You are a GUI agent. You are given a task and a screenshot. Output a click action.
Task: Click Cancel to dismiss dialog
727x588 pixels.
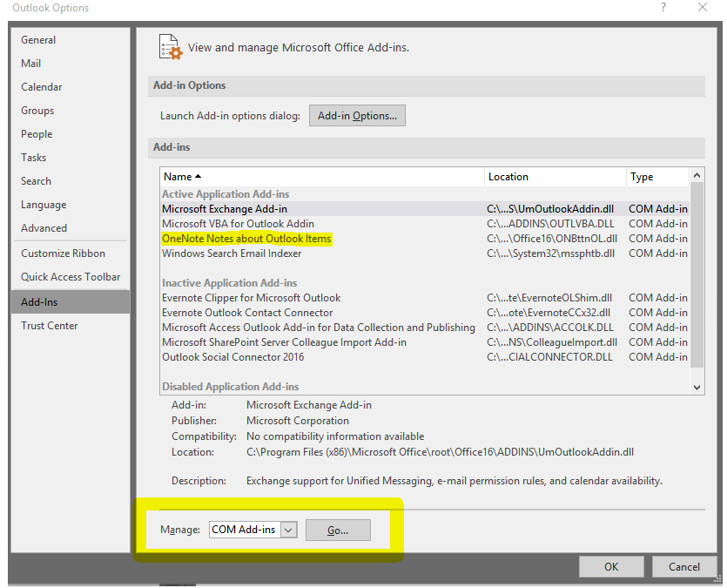(683, 567)
